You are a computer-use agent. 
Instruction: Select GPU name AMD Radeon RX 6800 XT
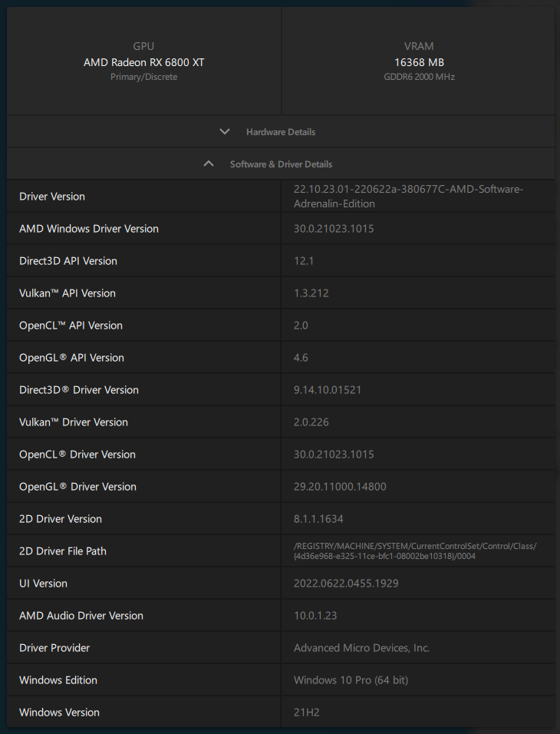click(x=143, y=62)
